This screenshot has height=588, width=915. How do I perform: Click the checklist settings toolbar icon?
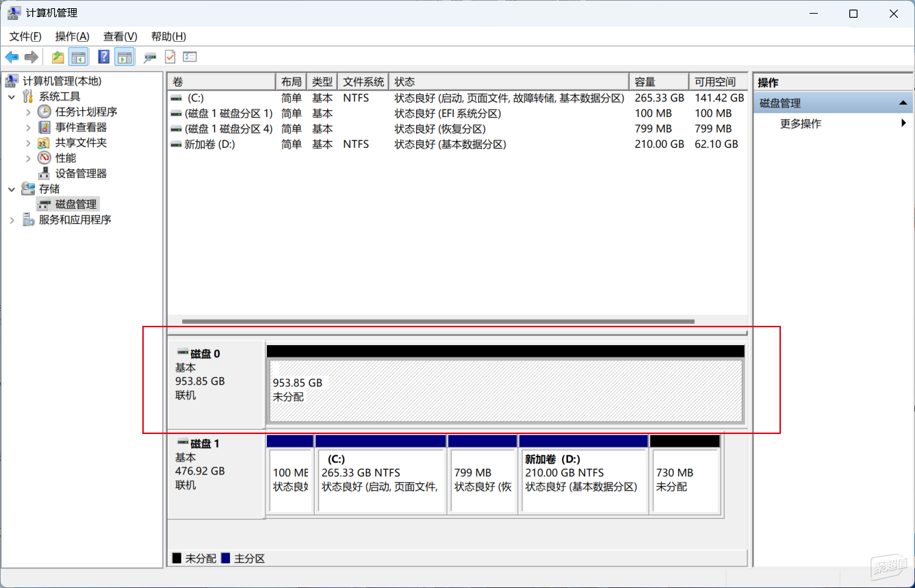(190, 57)
